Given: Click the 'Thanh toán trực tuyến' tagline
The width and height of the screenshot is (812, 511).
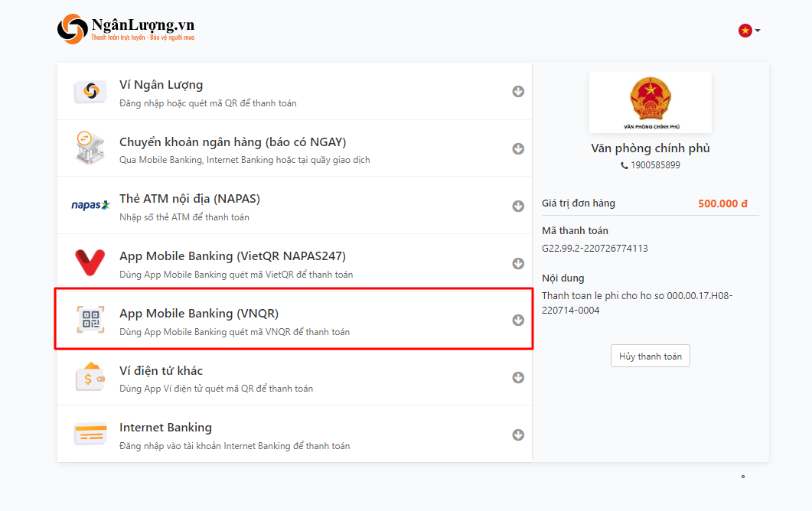Looking at the screenshot, I should tap(143, 37).
